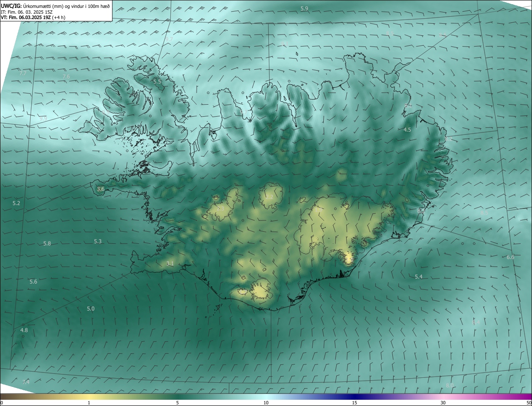Screen dimensions: 532x406
Task: Click the 30 tick on the color scale
Action: click(443, 403)
